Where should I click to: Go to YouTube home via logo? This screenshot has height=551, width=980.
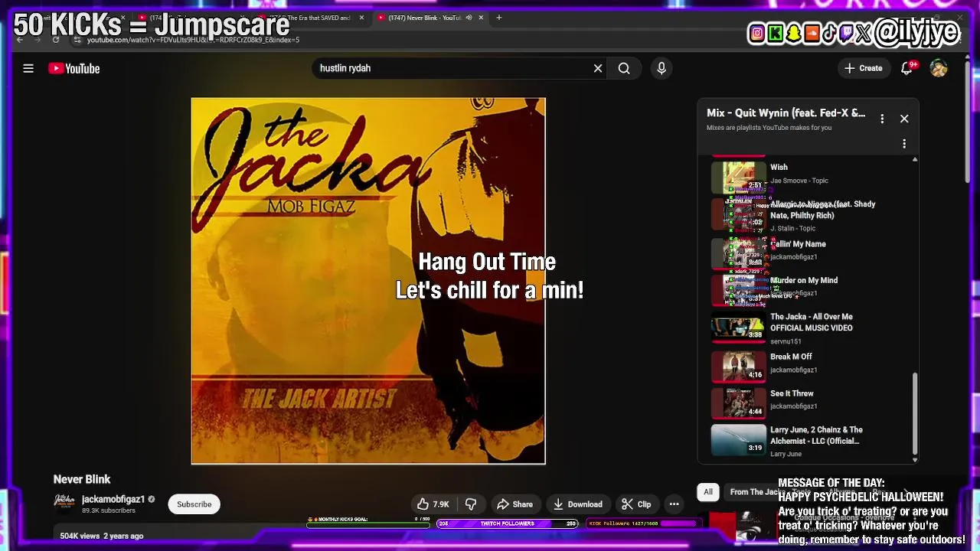(x=74, y=68)
